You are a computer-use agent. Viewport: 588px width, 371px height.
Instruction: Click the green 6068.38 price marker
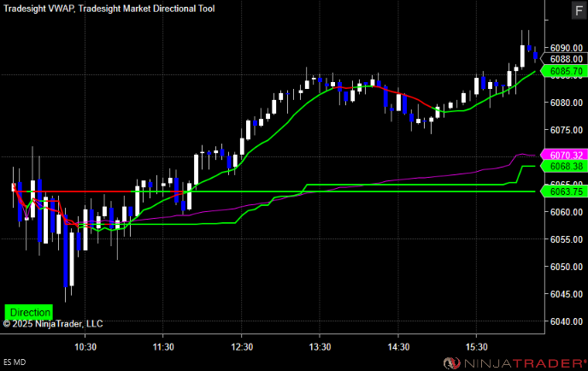[x=564, y=166]
